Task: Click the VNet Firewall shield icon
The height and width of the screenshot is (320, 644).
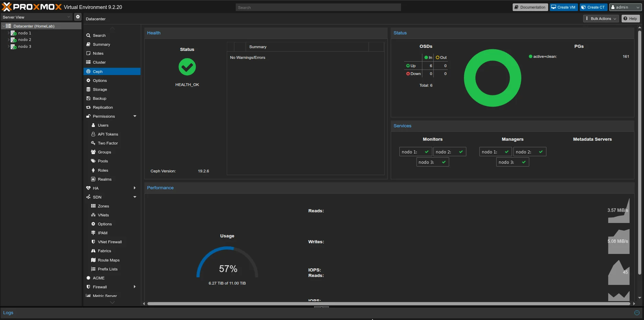Action: (93, 242)
